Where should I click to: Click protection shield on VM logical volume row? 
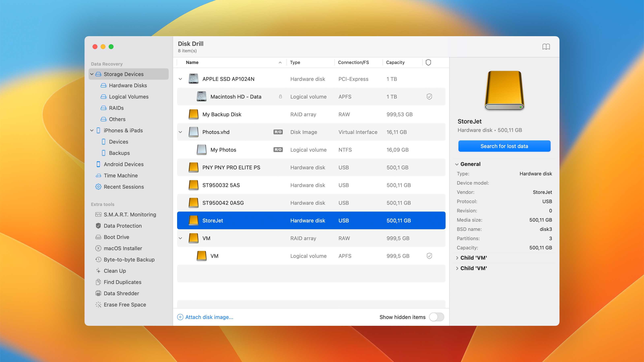[429, 256]
